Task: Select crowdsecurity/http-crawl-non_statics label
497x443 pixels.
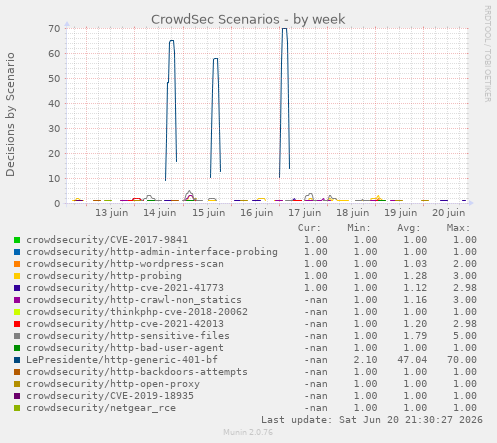Action: (x=134, y=300)
